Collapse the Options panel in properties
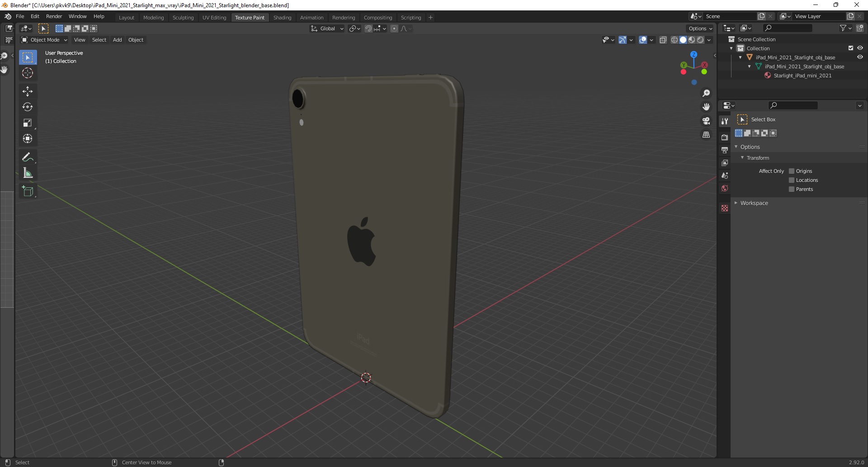 pyautogui.click(x=736, y=147)
